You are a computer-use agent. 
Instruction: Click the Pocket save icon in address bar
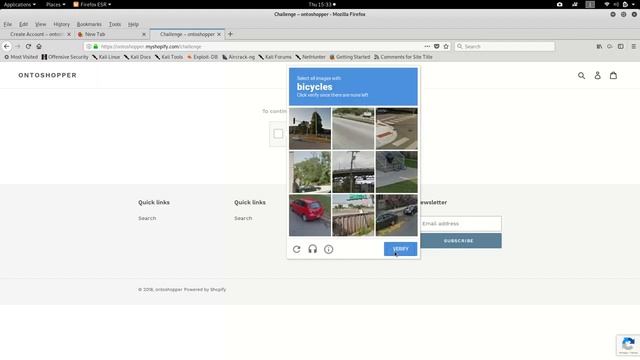[436, 47]
